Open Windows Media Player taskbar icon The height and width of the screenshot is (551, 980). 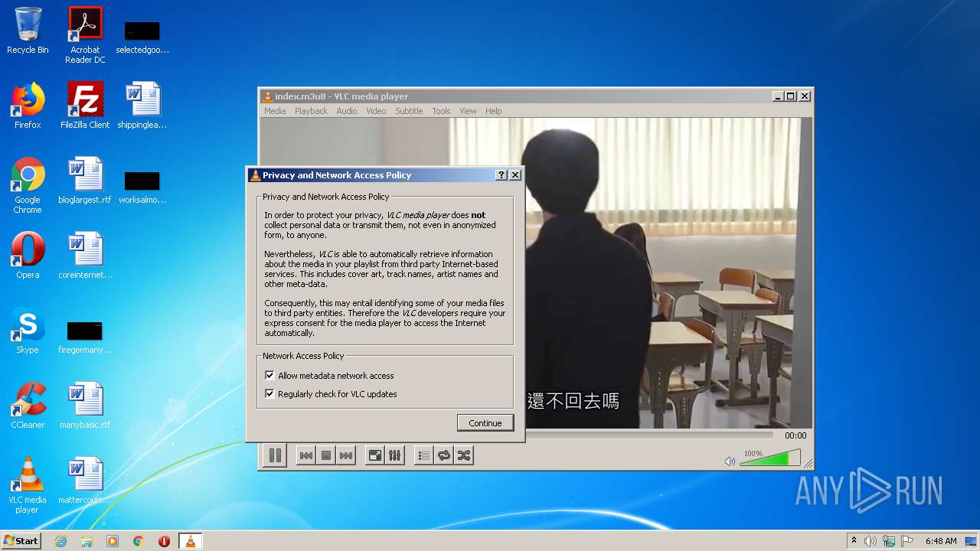coord(113,541)
